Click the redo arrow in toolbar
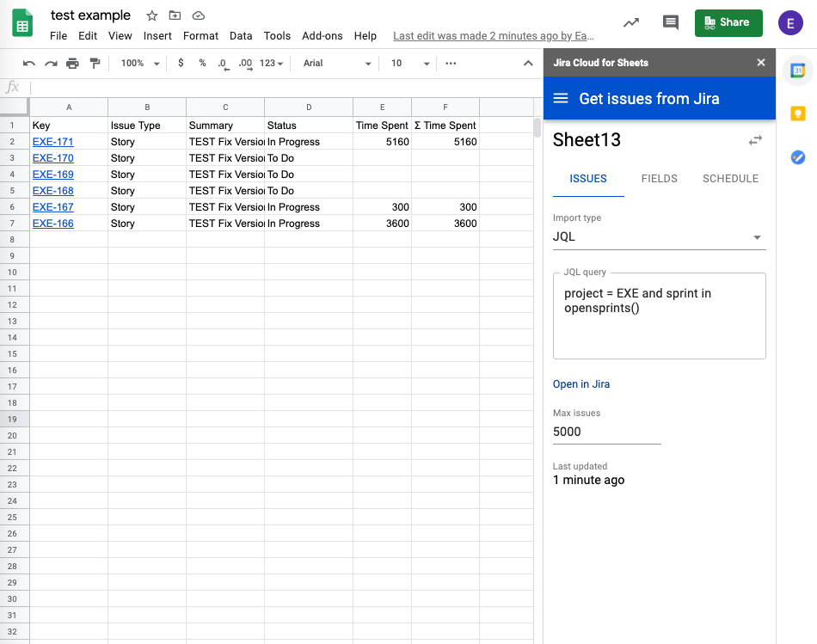Screen dimensions: 817x644 [x=51, y=64]
